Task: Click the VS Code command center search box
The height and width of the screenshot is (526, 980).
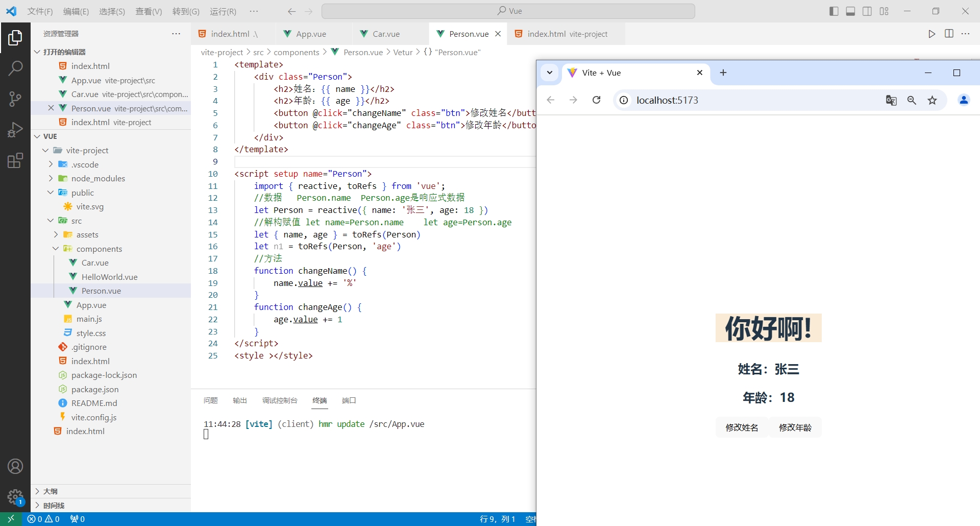Action: pos(508,11)
